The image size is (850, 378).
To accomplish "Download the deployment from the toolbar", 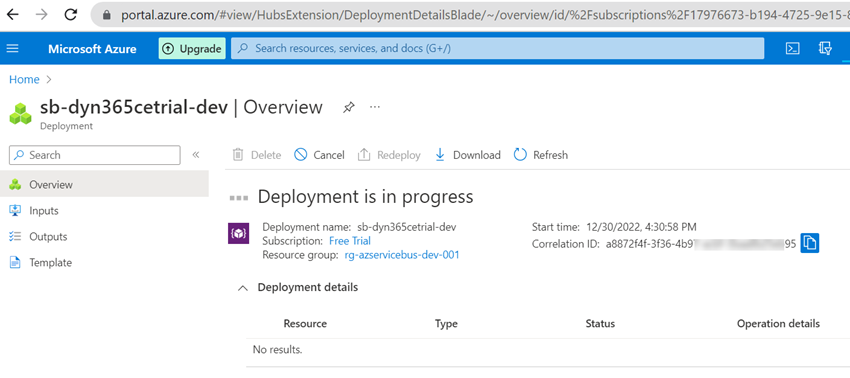I will pos(467,155).
